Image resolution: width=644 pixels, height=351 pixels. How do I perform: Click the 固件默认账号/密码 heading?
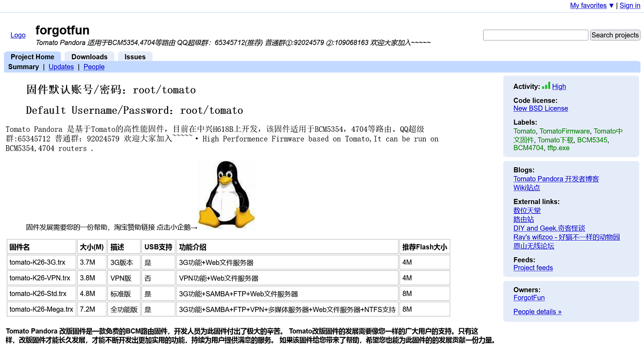coord(111,90)
